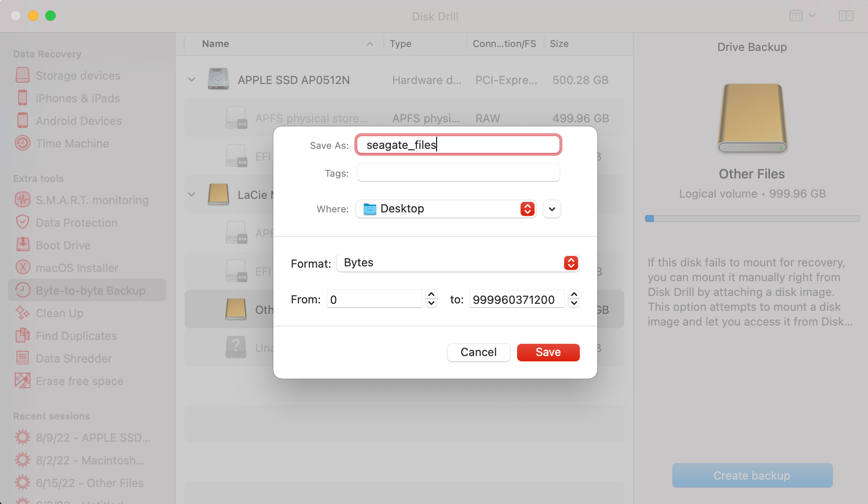Click the seagate_files filename input field
This screenshot has height=504, width=868.
[x=458, y=144]
